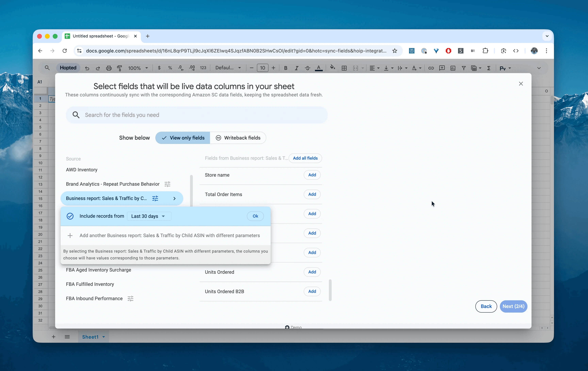Viewport: 588px width, 371px height.
Task: Open a new browser tab
Action: 148,36
